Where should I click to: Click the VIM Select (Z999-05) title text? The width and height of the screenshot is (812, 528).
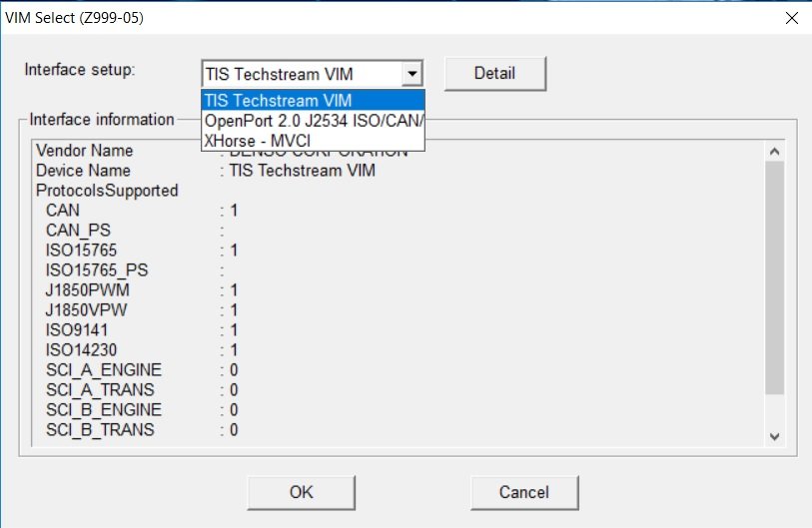75,18
